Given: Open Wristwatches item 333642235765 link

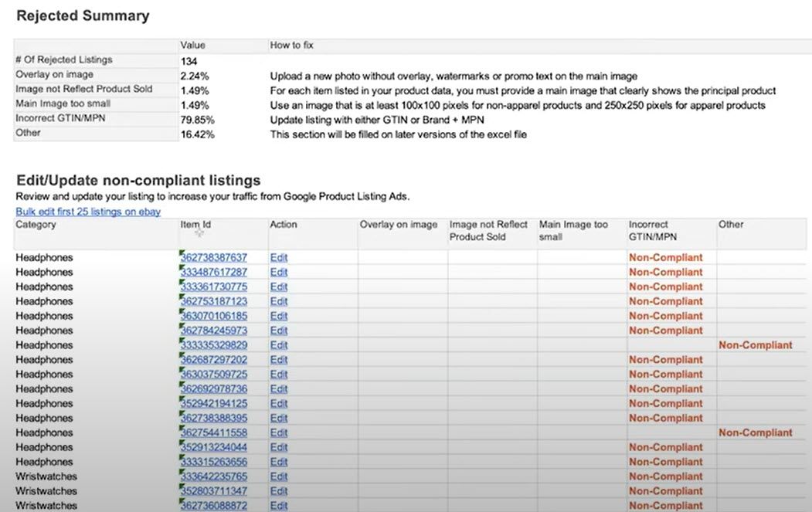Looking at the screenshot, I should pos(214,476).
